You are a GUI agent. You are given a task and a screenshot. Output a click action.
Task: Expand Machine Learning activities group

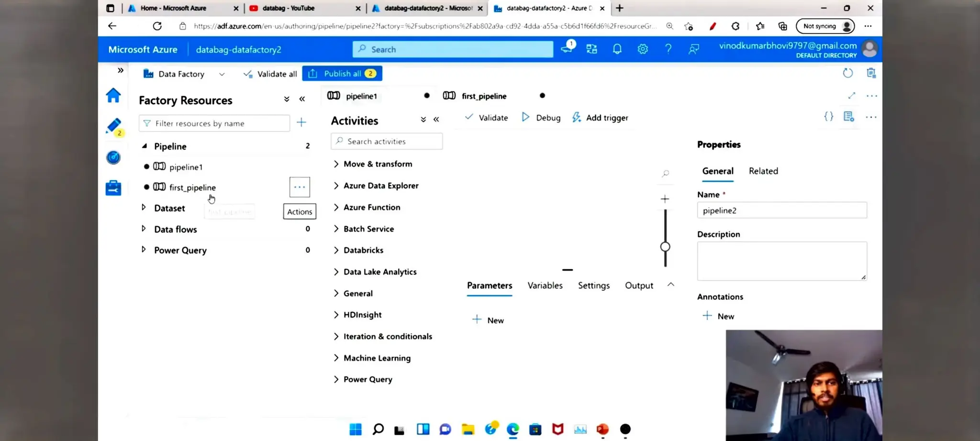(x=336, y=358)
